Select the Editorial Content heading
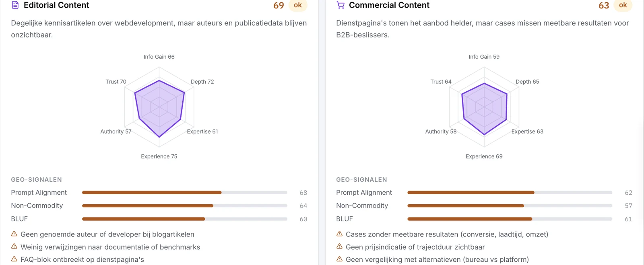This screenshot has height=265, width=644. 56,5
